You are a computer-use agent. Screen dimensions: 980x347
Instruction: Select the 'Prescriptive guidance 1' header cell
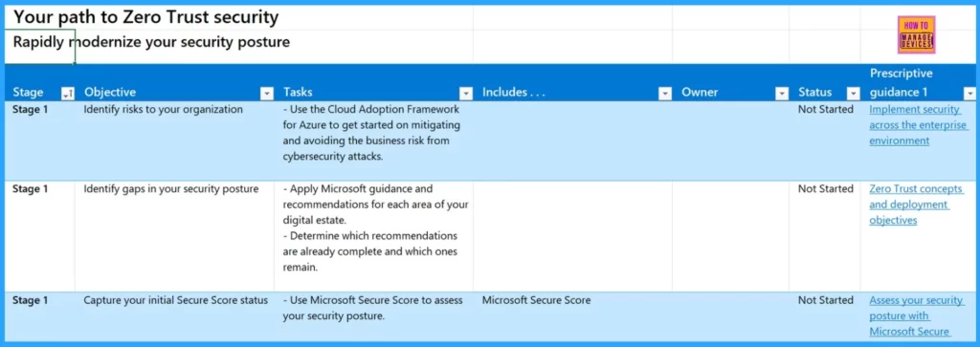(x=918, y=82)
